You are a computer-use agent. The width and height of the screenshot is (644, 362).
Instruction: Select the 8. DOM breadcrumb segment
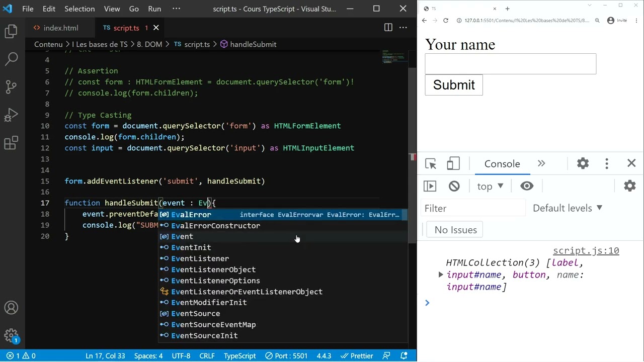point(149,44)
